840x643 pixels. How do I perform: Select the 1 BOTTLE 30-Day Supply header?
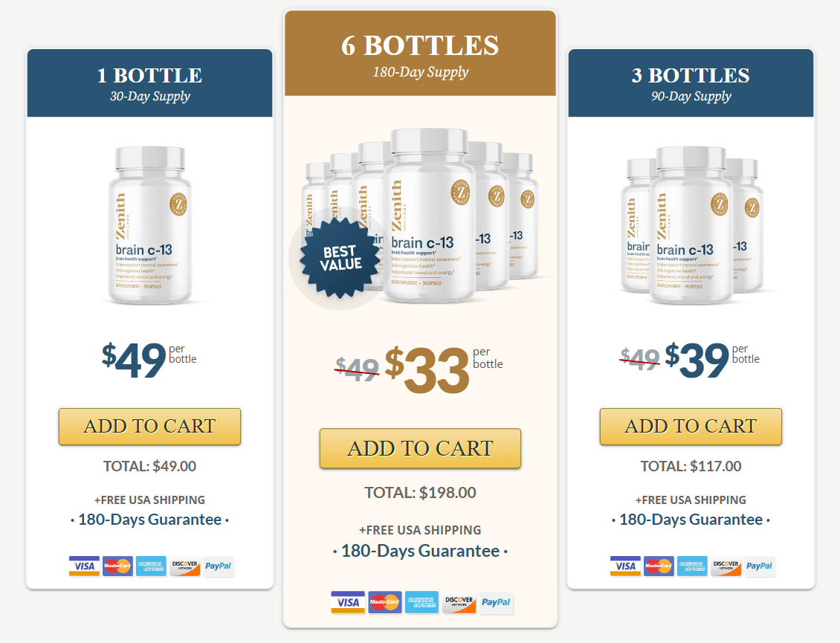(149, 82)
